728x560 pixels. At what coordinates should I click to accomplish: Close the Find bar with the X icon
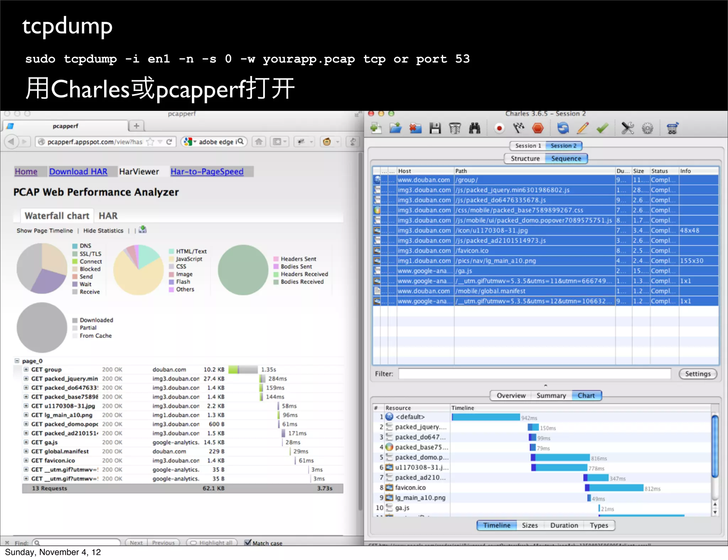(x=7, y=543)
